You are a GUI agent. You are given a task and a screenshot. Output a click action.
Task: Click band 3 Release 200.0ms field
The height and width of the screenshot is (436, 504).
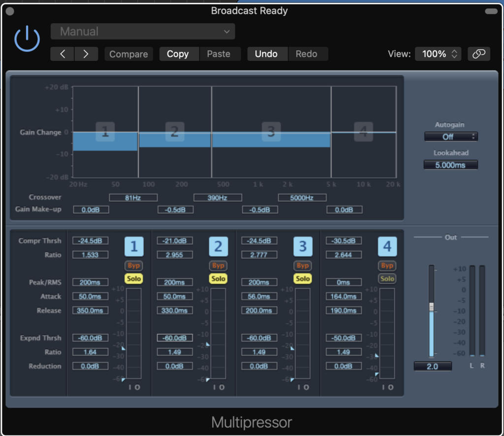click(259, 310)
